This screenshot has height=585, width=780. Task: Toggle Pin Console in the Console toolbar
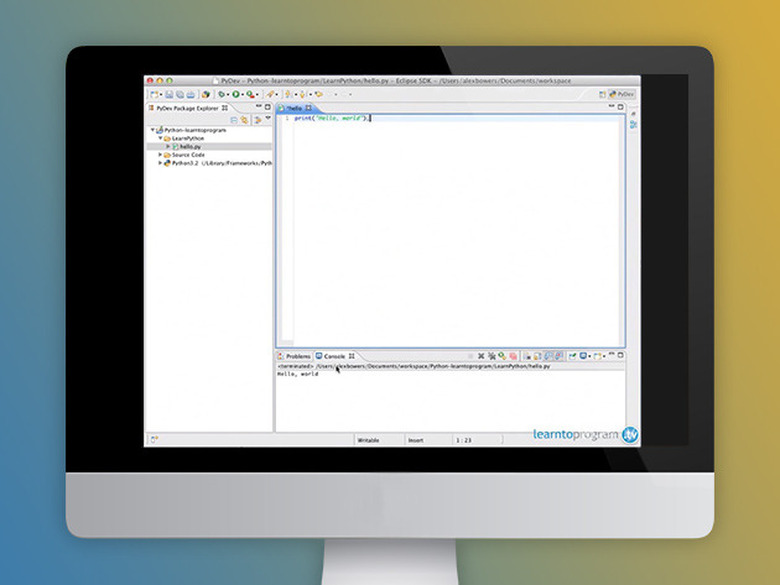point(572,356)
